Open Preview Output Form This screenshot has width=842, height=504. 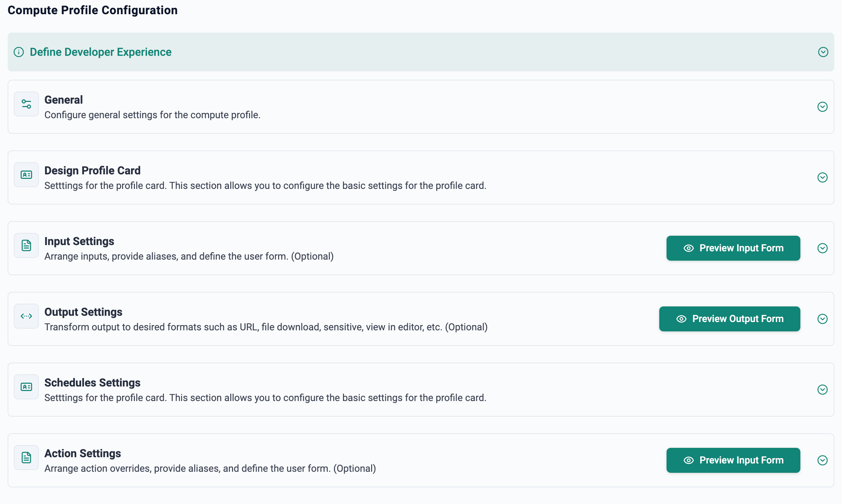click(x=730, y=319)
